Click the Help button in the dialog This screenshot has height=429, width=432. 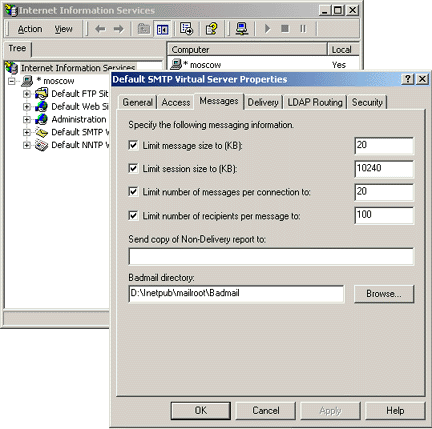(395, 410)
